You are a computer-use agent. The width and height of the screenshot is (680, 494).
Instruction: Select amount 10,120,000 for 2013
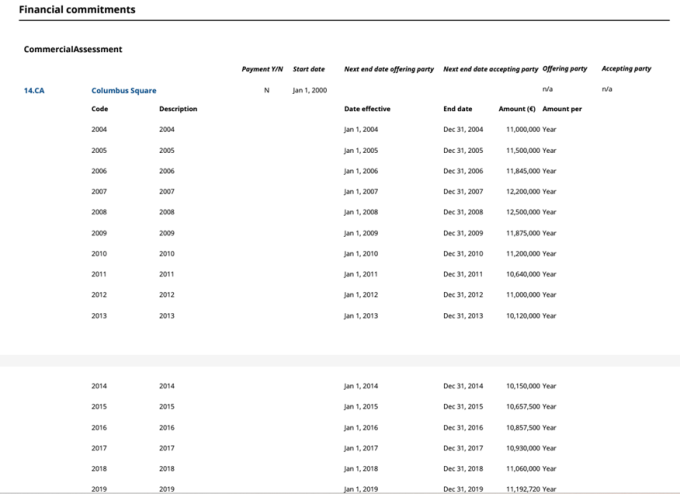tap(523, 316)
